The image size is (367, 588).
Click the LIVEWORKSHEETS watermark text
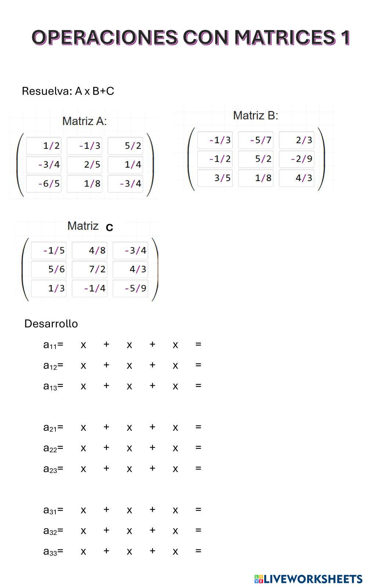pyautogui.click(x=313, y=579)
